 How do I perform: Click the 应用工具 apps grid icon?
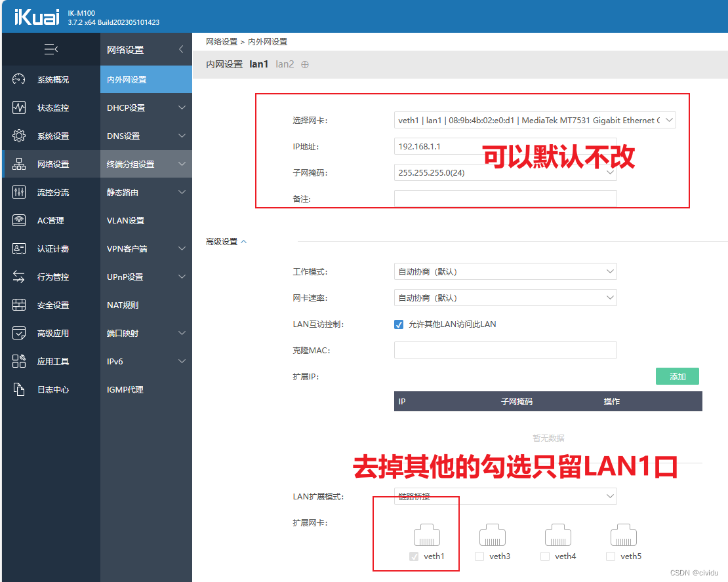click(18, 361)
